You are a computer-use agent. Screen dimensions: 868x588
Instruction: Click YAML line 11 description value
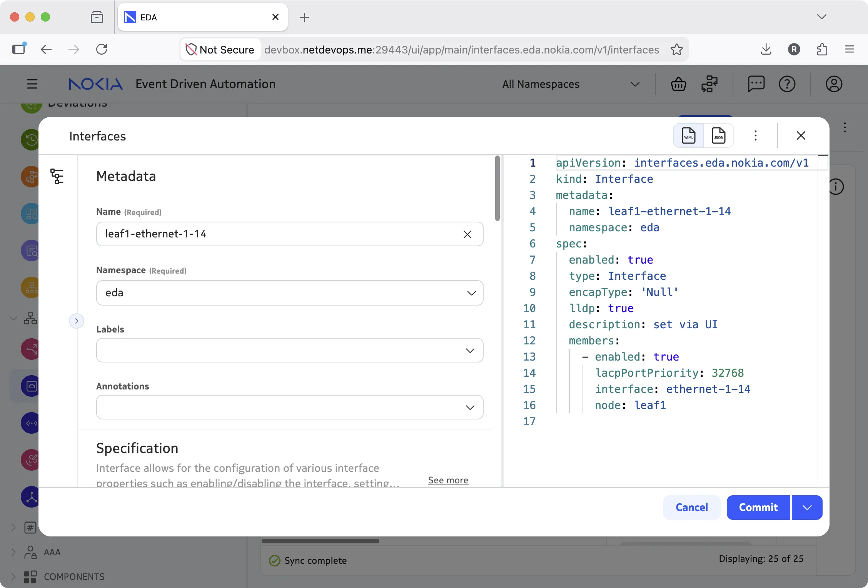click(685, 324)
